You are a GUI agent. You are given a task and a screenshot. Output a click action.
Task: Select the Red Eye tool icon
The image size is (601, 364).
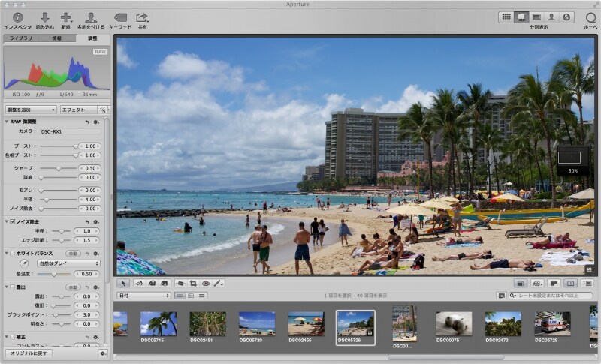pos(205,284)
